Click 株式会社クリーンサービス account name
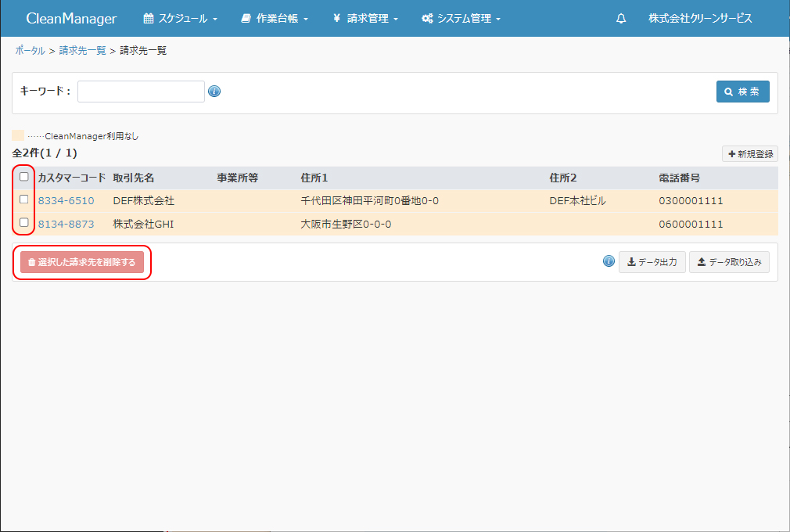The width and height of the screenshot is (790, 532). (x=700, y=19)
